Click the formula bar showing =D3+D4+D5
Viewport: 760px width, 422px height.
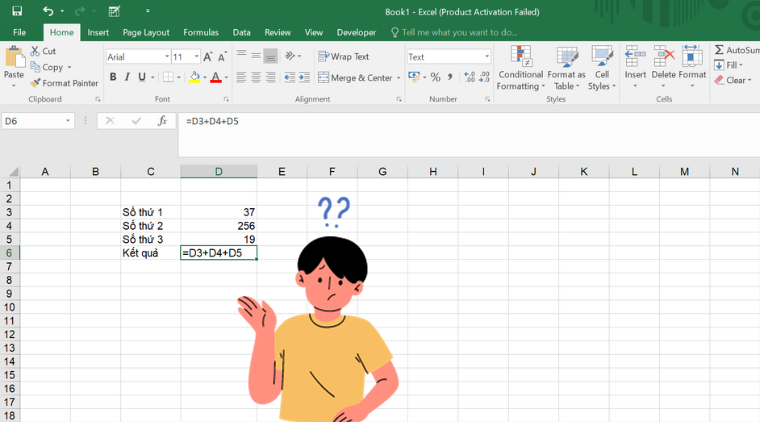point(469,135)
